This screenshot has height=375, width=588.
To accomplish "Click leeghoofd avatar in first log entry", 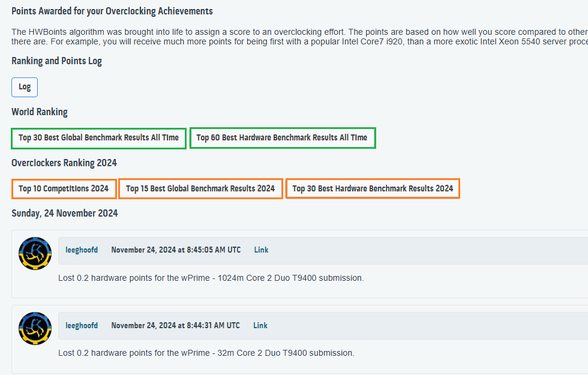I will click(x=35, y=253).
